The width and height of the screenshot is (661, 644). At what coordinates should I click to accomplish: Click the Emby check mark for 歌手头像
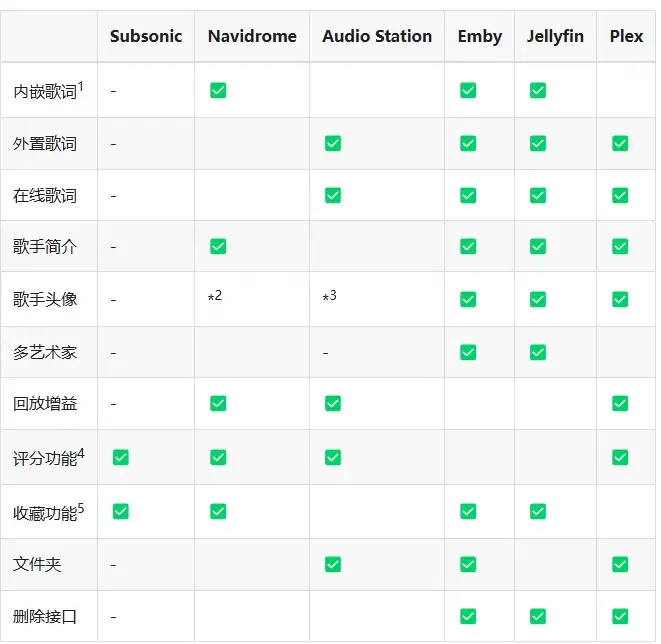coord(468,300)
